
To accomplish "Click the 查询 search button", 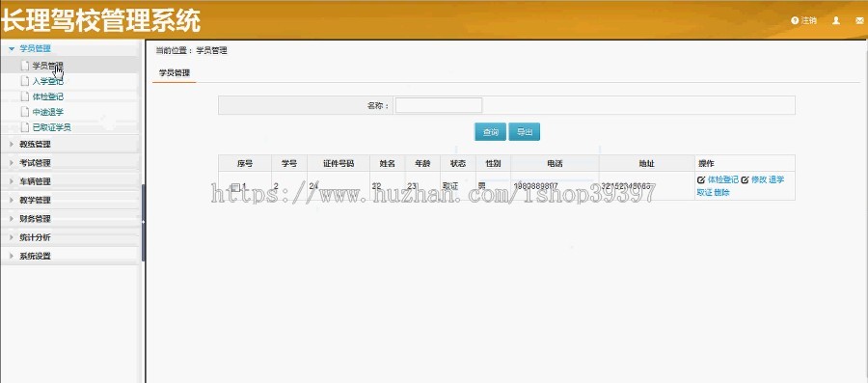I will [x=490, y=132].
